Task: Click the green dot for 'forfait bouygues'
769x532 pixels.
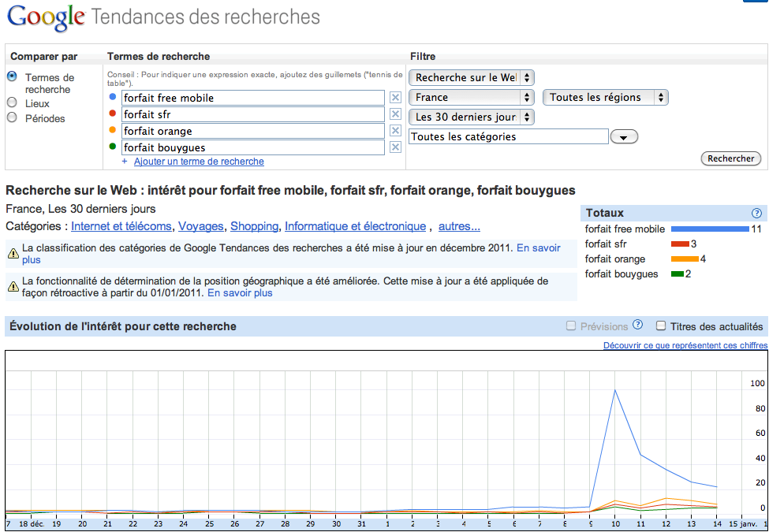Action: click(x=113, y=147)
